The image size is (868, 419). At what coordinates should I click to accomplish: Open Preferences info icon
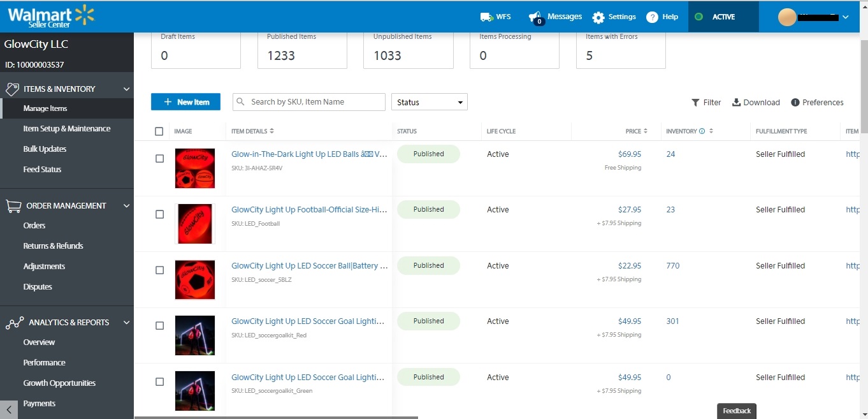coord(795,103)
